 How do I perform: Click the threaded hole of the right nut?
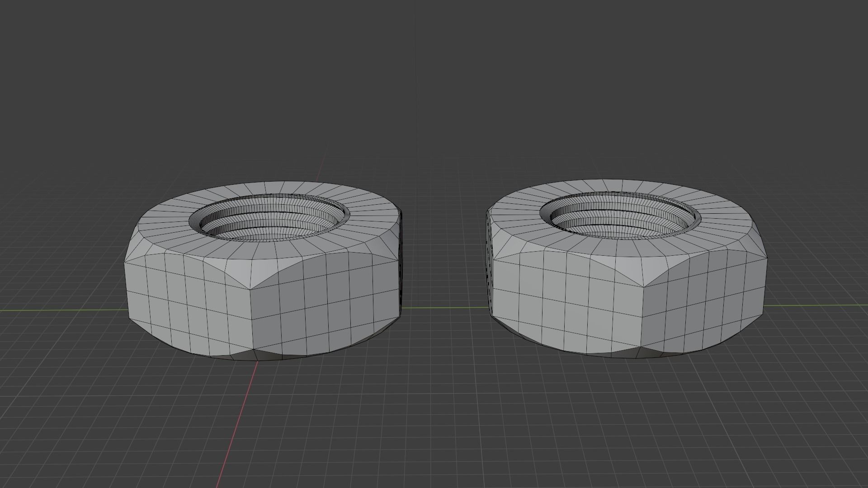click(x=620, y=215)
